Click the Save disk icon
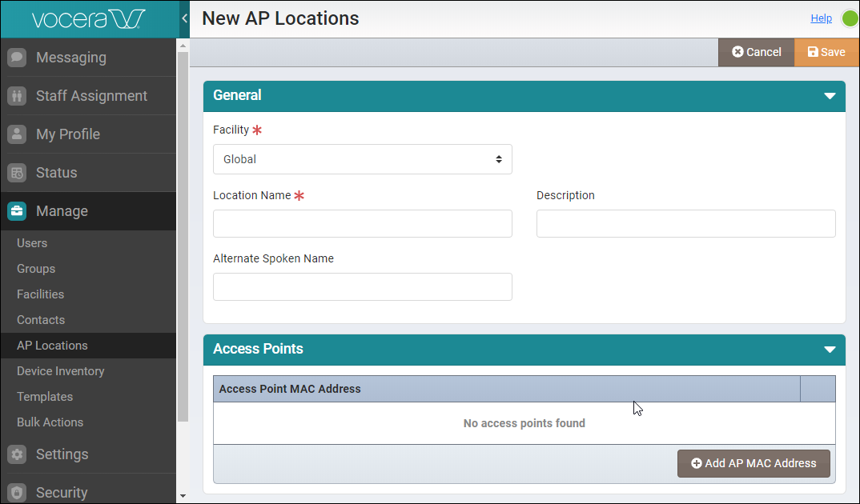 (811, 52)
